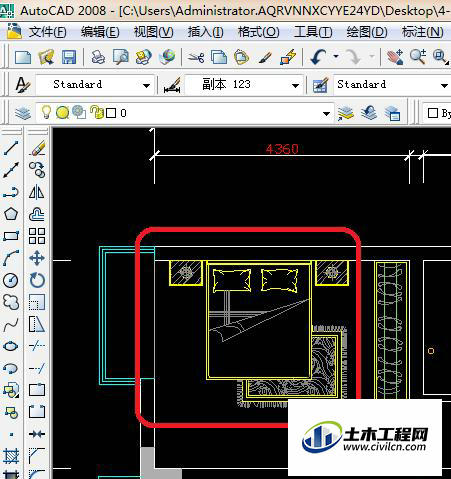
Task: Select the Polygon tool
Action: [x=11, y=214]
